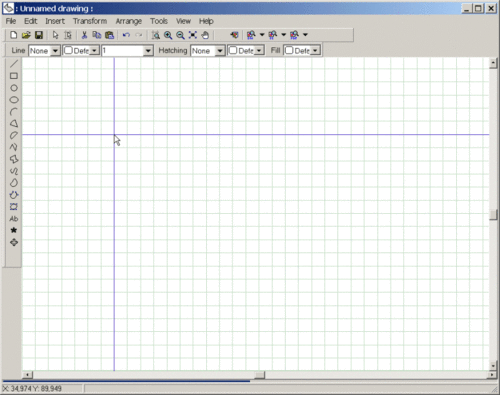Open the Line color dropdown arrow

point(95,51)
